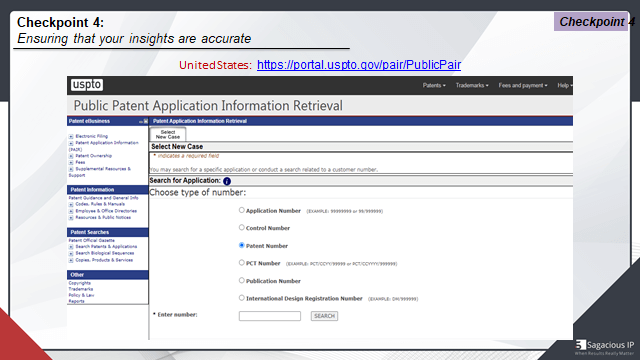This screenshot has height=360, width=640.
Task: Click the plus icon beside Codes, Rules & Manuals
Action: click(71, 204)
